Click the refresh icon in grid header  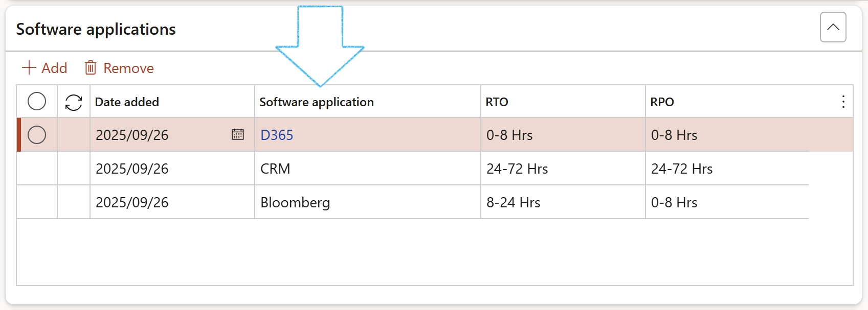pyautogui.click(x=74, y=102)
